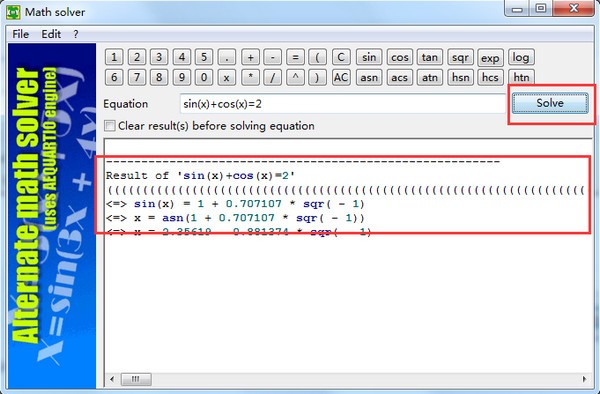Screen dimensions: 600x394
Task: Insert the atn arctangent function
Action: pyautogui.click(x=430, y=77)
